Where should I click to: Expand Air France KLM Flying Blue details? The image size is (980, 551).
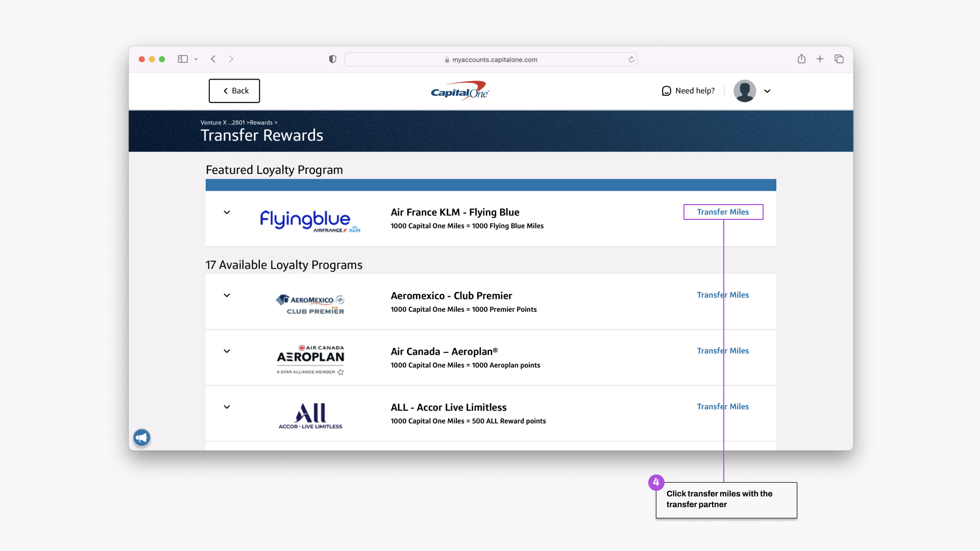[x=227, y=212]
